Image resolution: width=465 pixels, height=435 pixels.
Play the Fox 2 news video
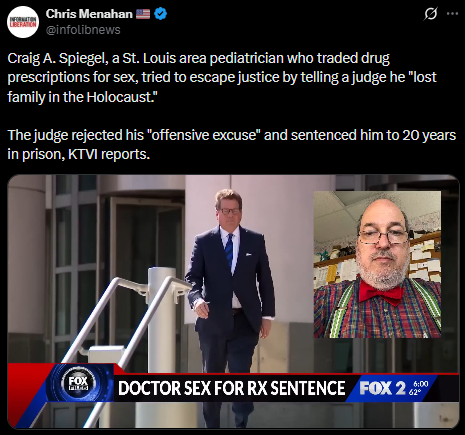(x=233, y=301)
